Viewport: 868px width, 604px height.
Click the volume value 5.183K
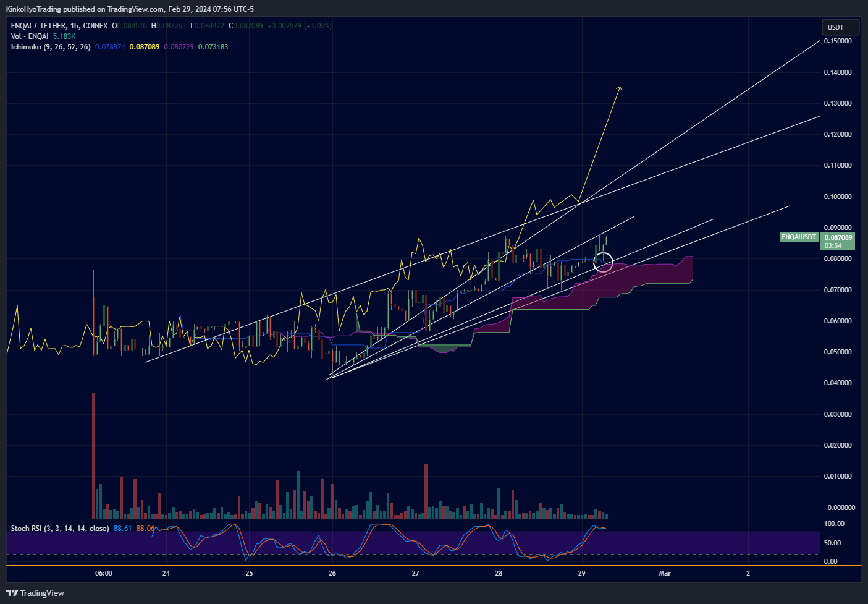pyautogui.click(x=64, y=36)
